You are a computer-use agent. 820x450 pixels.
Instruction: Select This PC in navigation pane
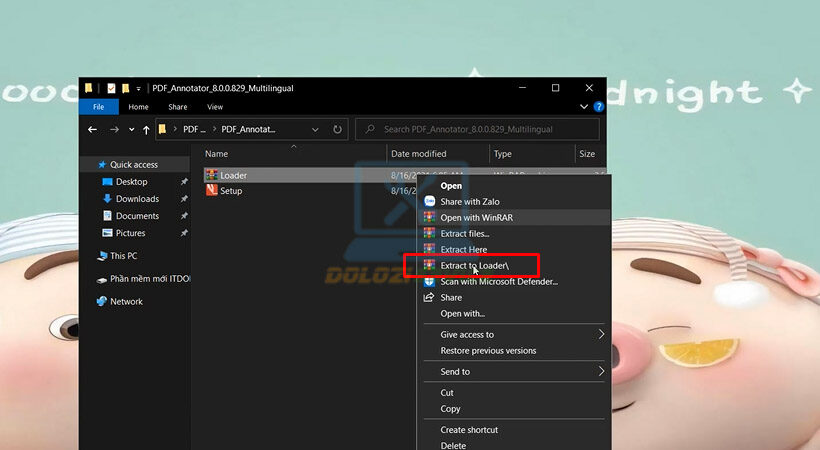coord(124,256)
